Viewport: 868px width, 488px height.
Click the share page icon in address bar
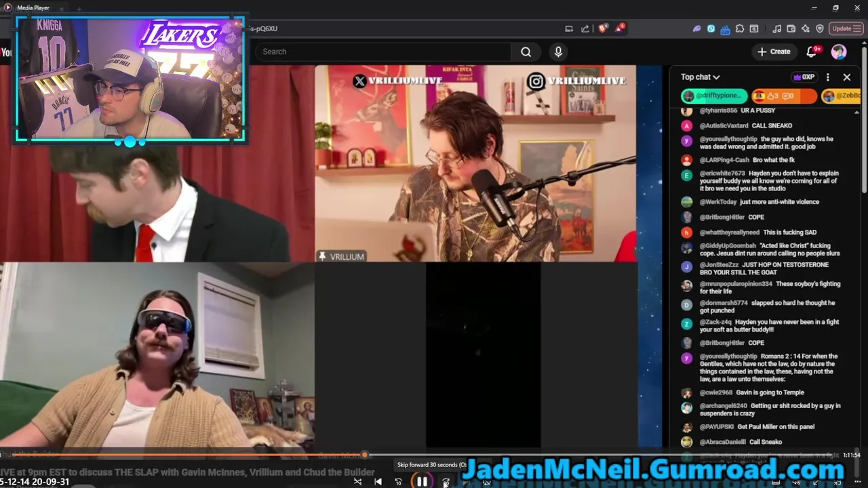click(585, 28)
